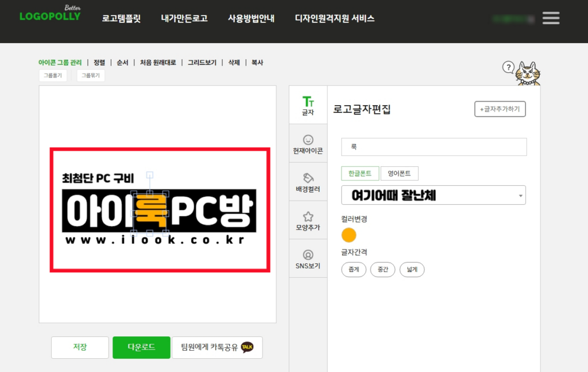
Task: Open 내가만든로고 menu
Action: [184, 18]
